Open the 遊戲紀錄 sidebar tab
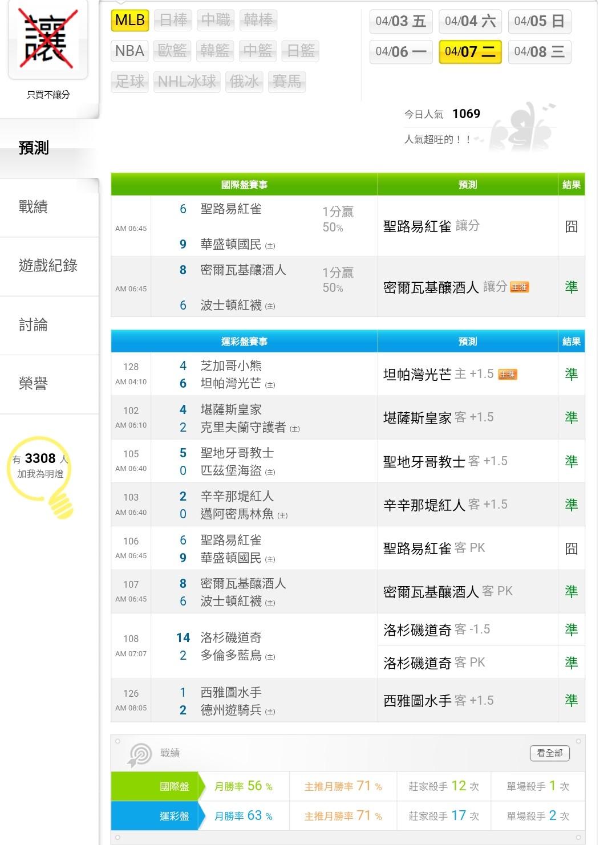 (48, 266)
